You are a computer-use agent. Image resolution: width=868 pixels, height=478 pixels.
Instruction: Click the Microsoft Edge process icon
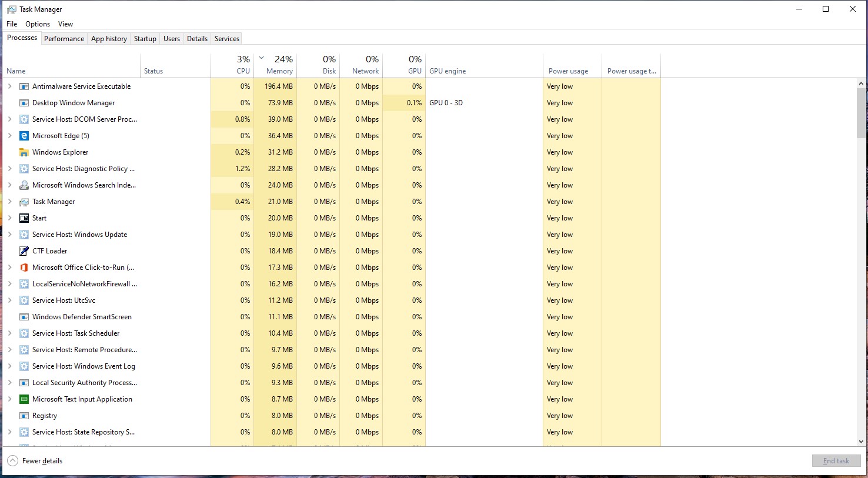(x=24, y=136)
